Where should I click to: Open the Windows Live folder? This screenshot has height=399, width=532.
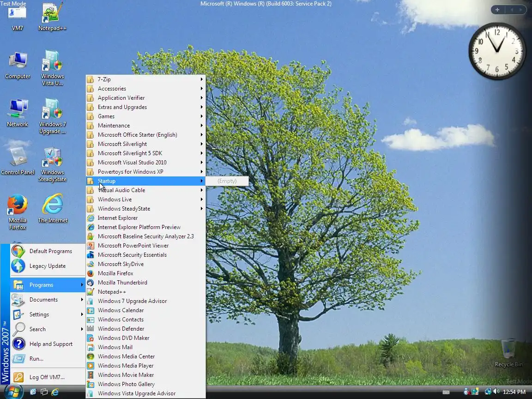(x=145, y=199)
